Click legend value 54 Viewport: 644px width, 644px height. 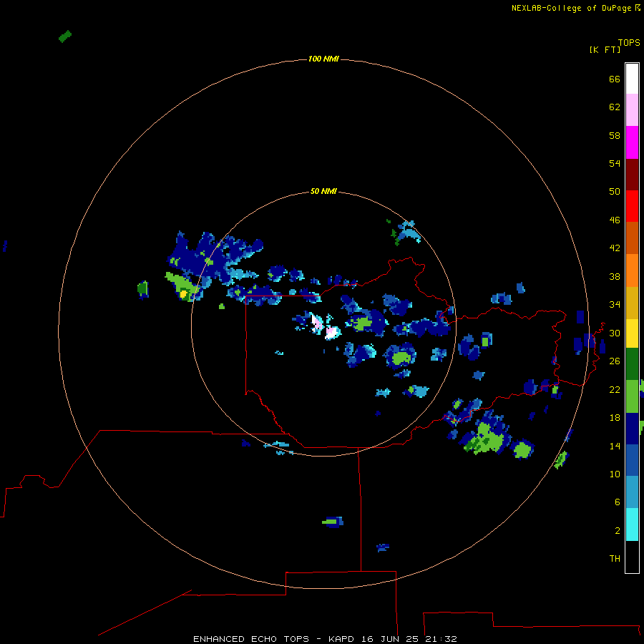pos(615,163)
